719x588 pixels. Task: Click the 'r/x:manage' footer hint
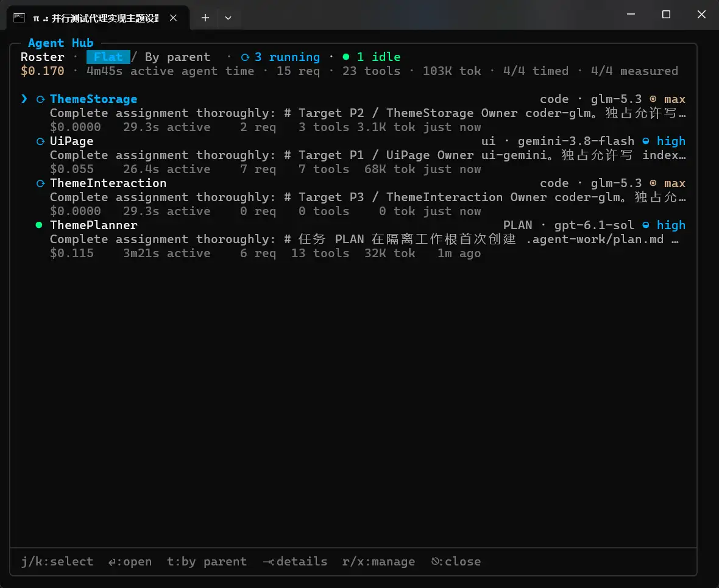[379, 561]
